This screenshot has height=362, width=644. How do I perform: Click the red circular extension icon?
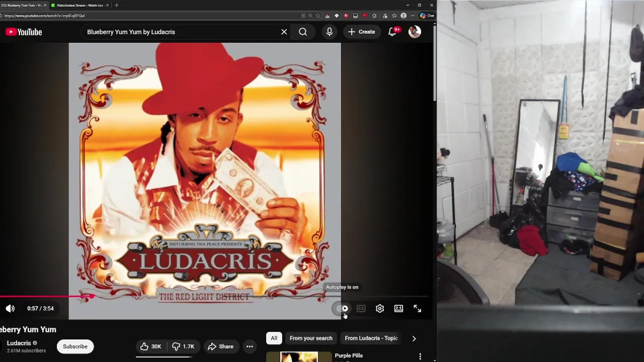(346, 16)
